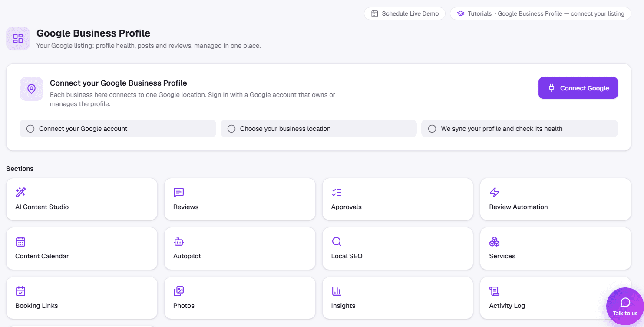Click the Activity Log scroll icon
The image size is (644, 327).
pyautogui.click(x=494, y=291)
